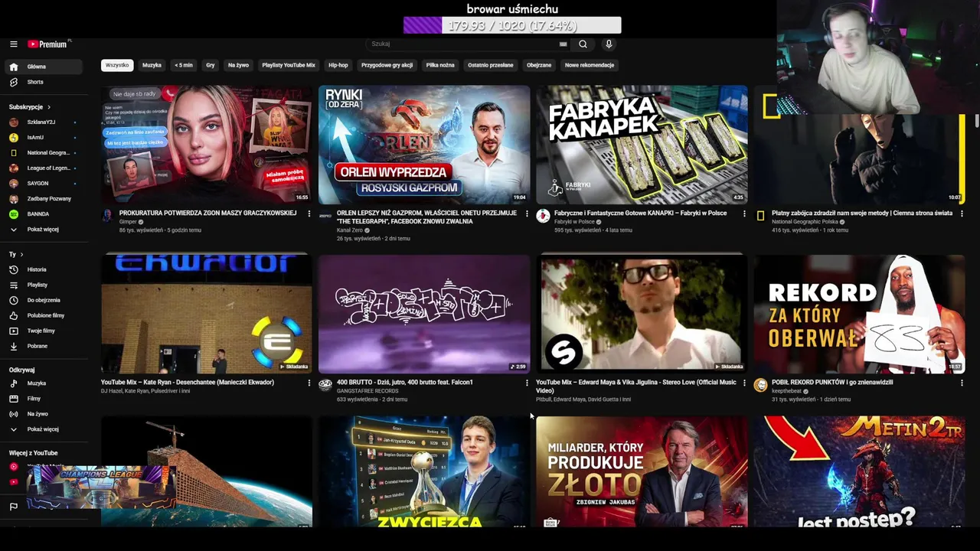
Task: Open the 400 BRUTTO video title
Action: [405, 383]
